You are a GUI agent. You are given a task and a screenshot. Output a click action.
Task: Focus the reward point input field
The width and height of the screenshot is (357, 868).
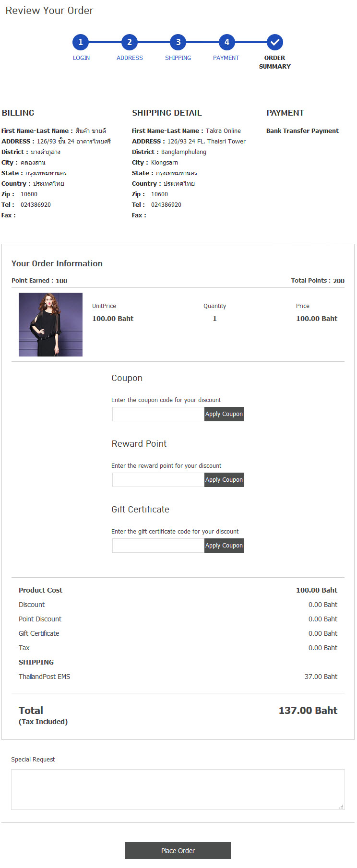click(x=158, y=480)
